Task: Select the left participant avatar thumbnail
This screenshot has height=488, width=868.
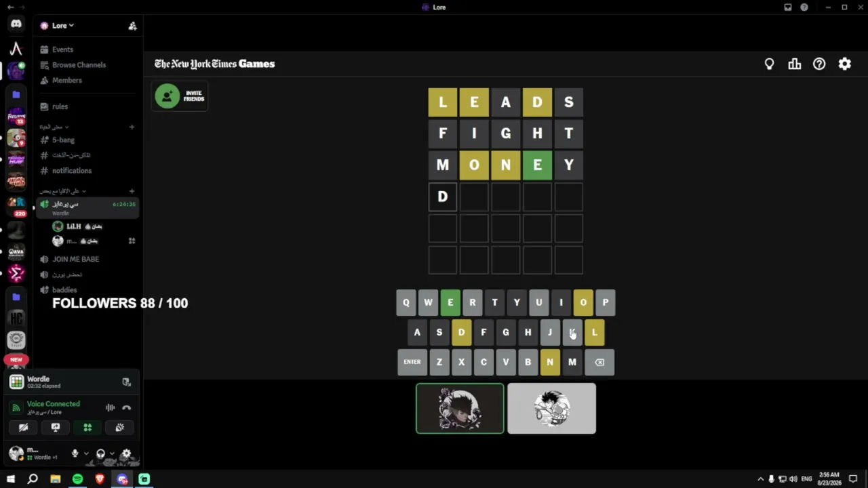Action: tap(460, 409)
